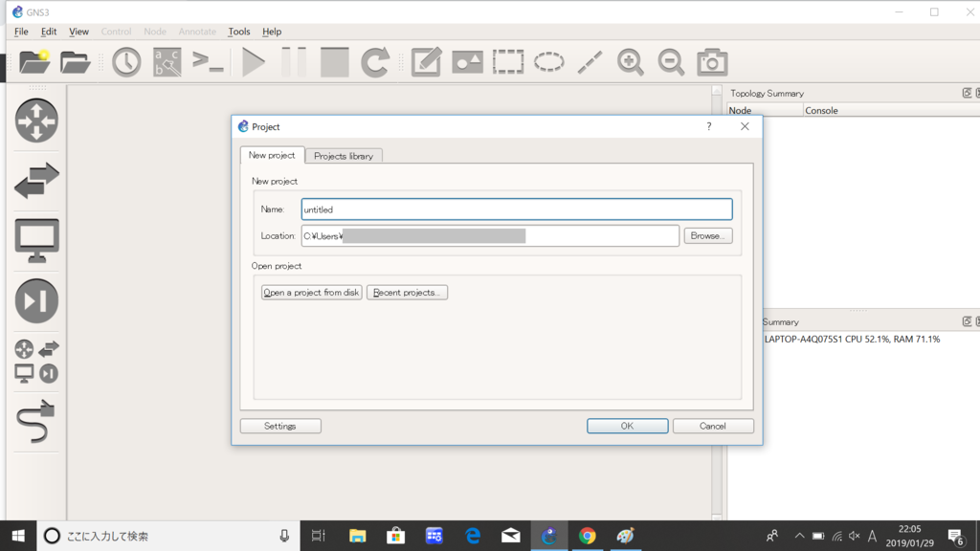Stop all nodes with stop icon
980x551 pixels.
334,62
